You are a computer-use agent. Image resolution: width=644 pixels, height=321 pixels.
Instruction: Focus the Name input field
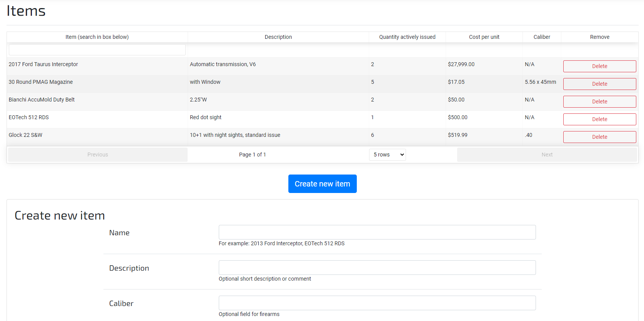pyautogui.click(x=377, y=232)
